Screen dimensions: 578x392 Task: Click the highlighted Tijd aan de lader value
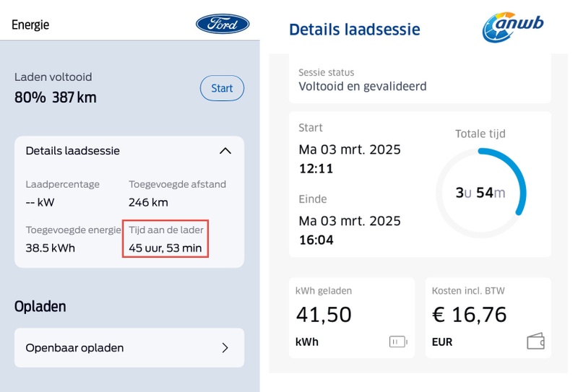coord(165,248)
